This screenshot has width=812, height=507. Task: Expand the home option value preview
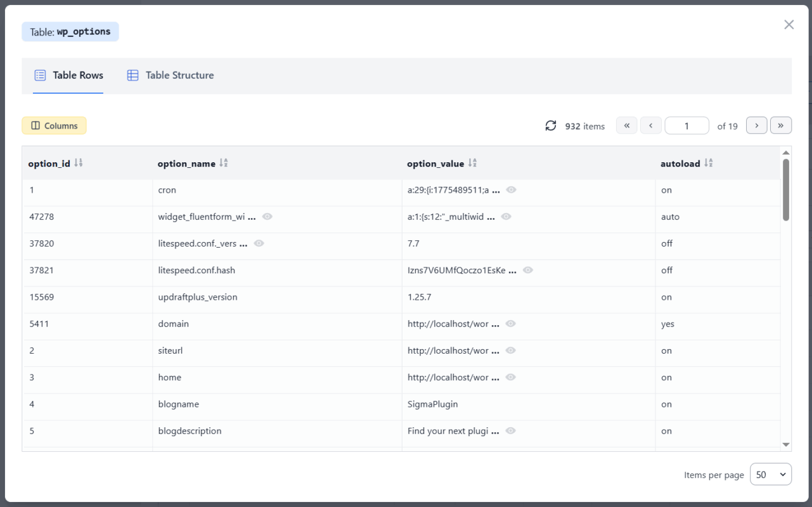(x=510, y=377)
